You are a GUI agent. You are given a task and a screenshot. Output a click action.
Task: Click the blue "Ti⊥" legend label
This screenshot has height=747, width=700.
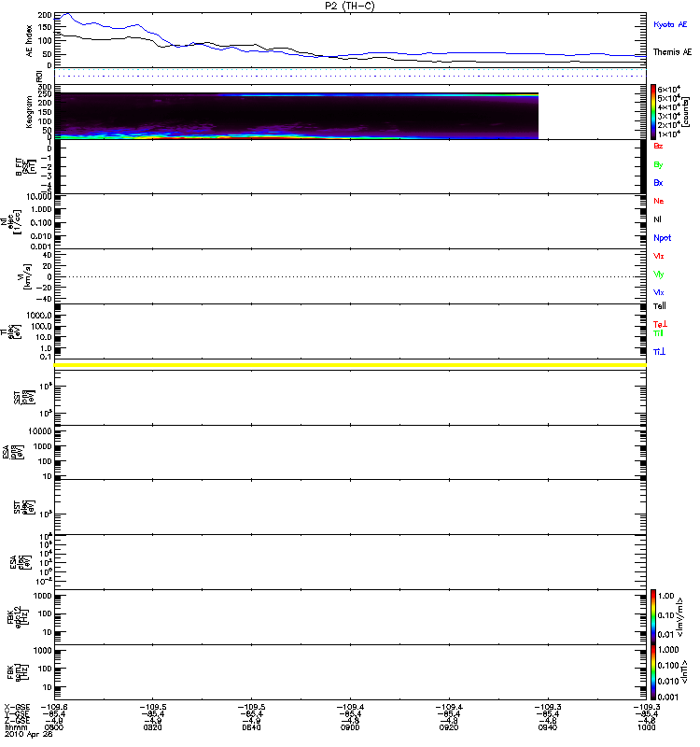pos(660,352)
